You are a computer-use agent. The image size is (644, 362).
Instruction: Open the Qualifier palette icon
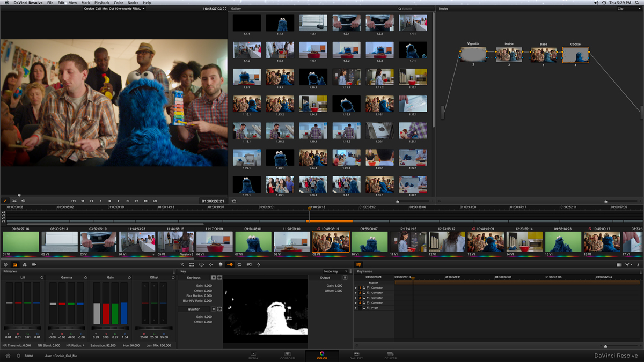coord(192,264)
